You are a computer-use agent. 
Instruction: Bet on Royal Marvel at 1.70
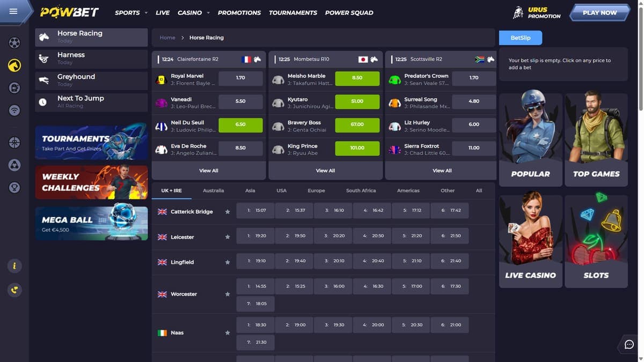[x=240, y=78]
